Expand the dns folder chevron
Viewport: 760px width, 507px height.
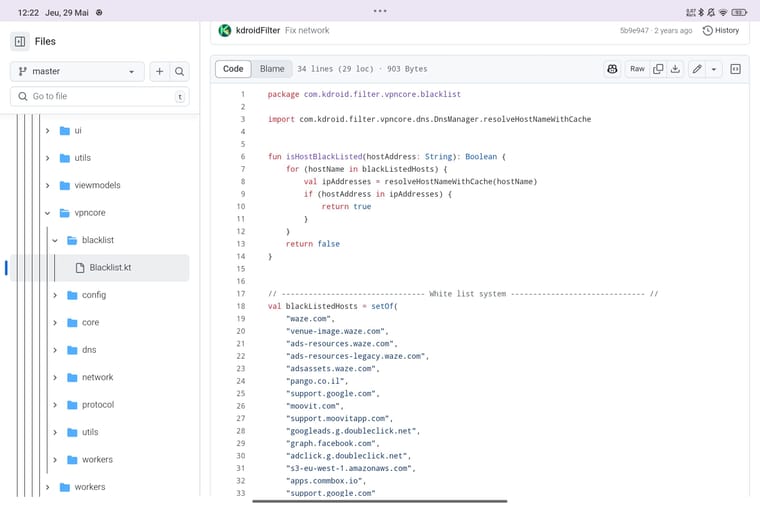click(55, 349)
